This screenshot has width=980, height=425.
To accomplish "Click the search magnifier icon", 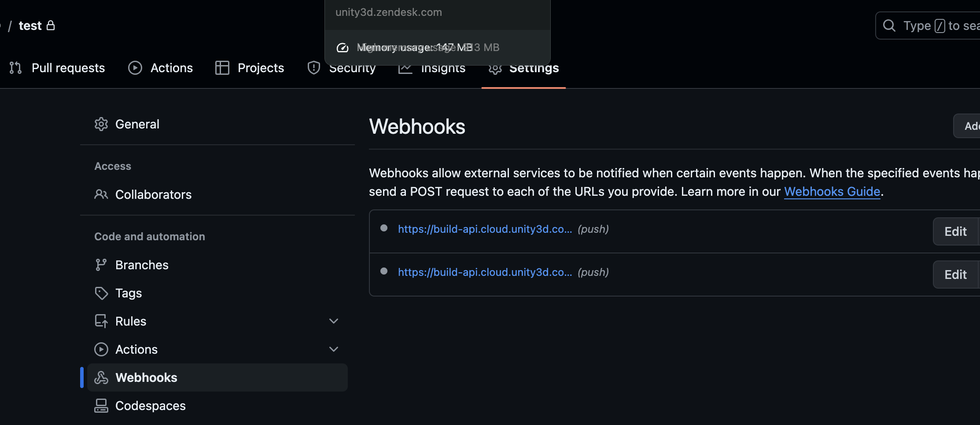I will tap(889, 26).
